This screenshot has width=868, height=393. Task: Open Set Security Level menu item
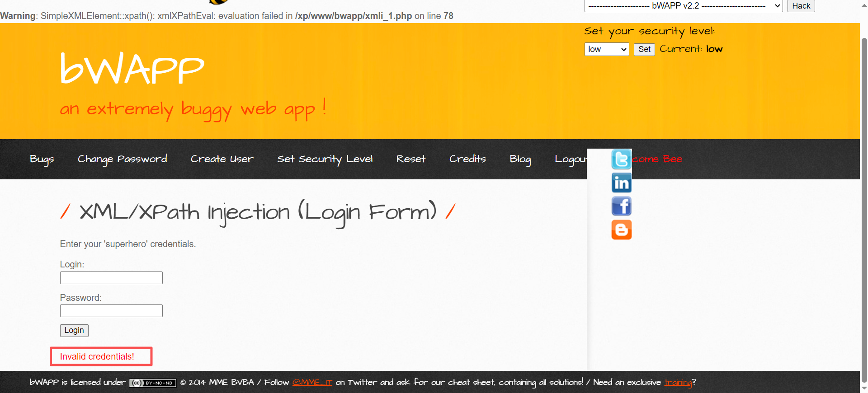pyautogui.click(x=325, y=159)
